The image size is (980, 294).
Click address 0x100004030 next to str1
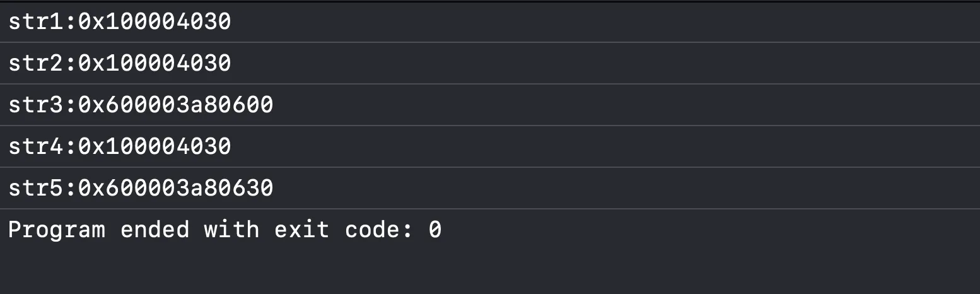coord(155,22)
